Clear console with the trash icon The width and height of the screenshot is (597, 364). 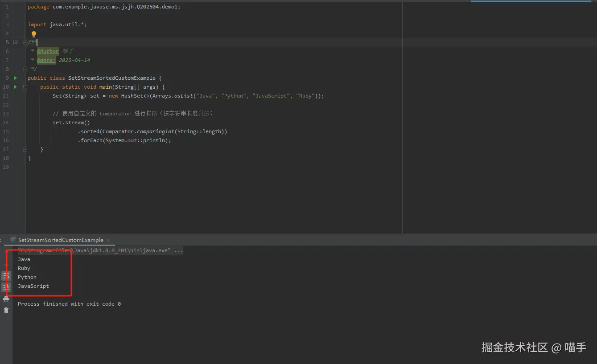pos(6,310)
